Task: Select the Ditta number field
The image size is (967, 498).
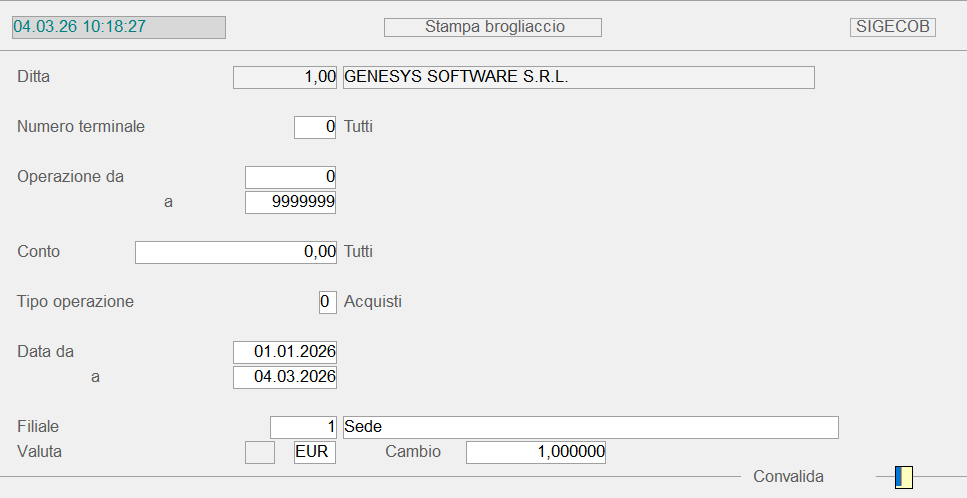Action: 285,77
